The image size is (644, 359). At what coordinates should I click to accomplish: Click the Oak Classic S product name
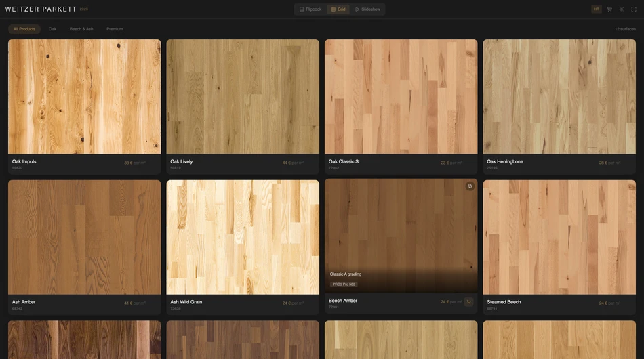[344, 161]
